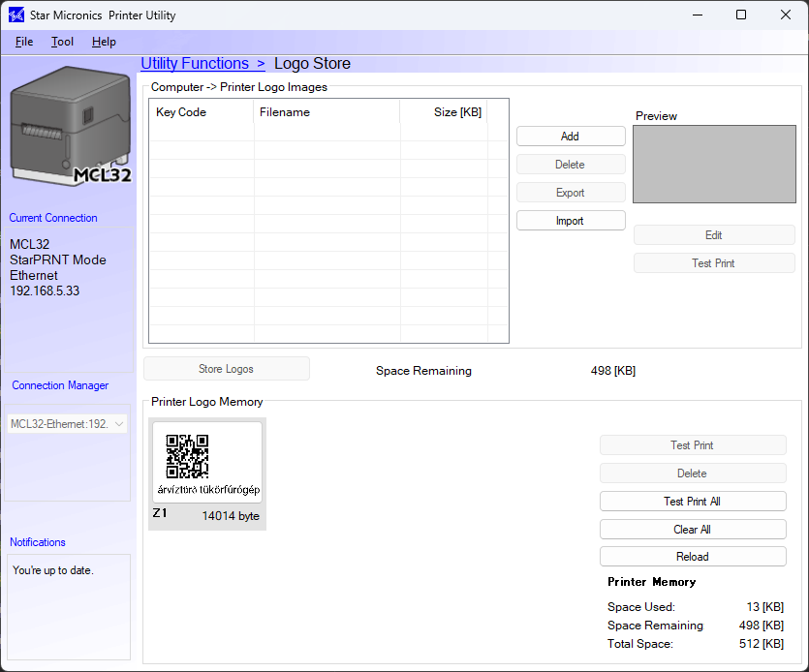The image size is (809, 672).
Task: Click the Test Print All button
Action: pos(693,502)
